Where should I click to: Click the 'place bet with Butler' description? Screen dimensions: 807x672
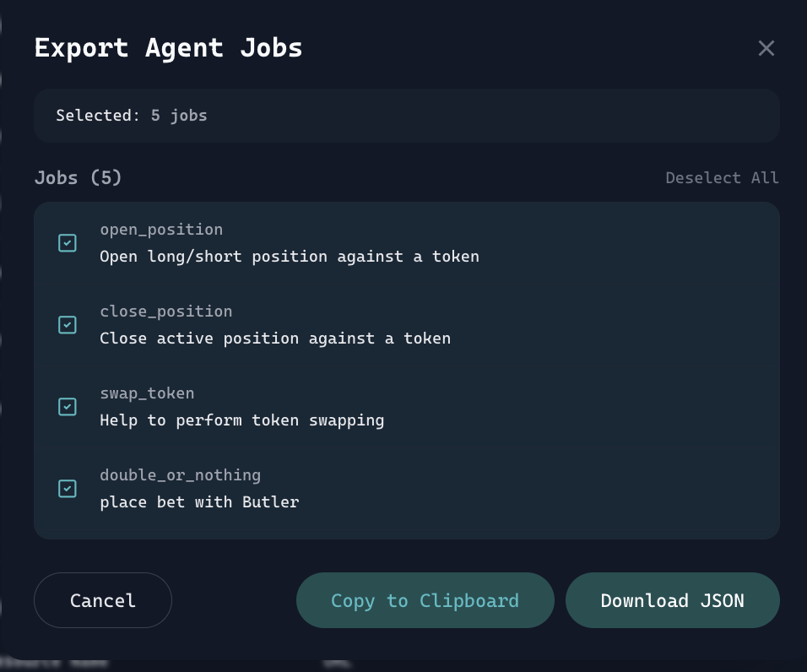pyautogui.click(x=199, y=502)
